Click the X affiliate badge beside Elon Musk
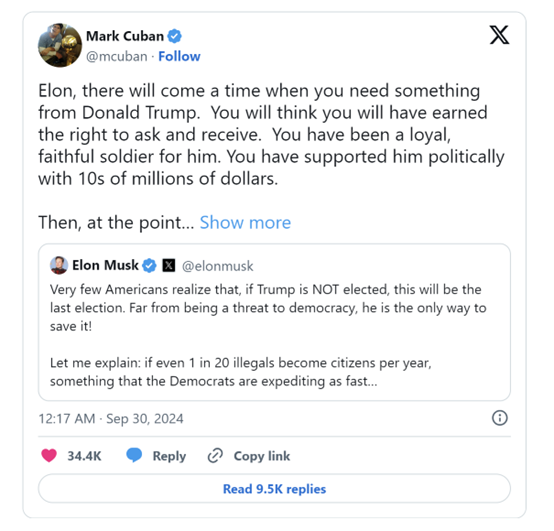Image resolution: width=554 pixels, height=531 pixels. point(169,265)
